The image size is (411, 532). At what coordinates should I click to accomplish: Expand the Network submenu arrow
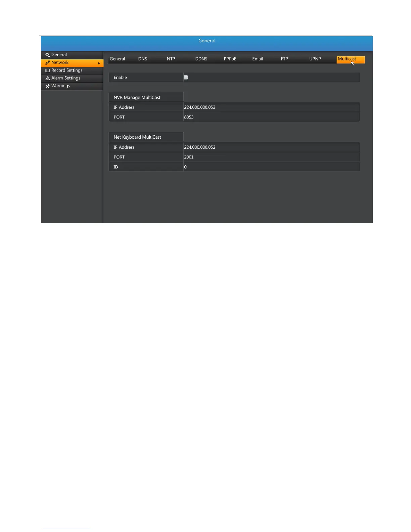[x=99, y=63]
